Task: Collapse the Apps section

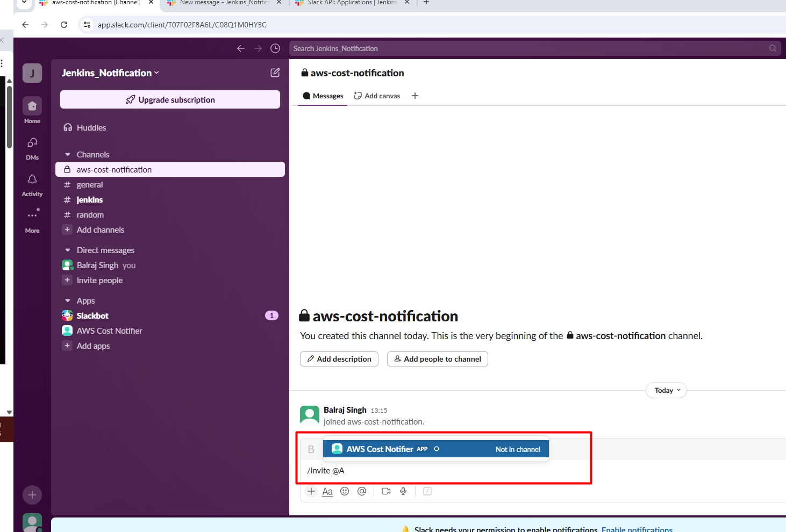Action: [68, 301]
